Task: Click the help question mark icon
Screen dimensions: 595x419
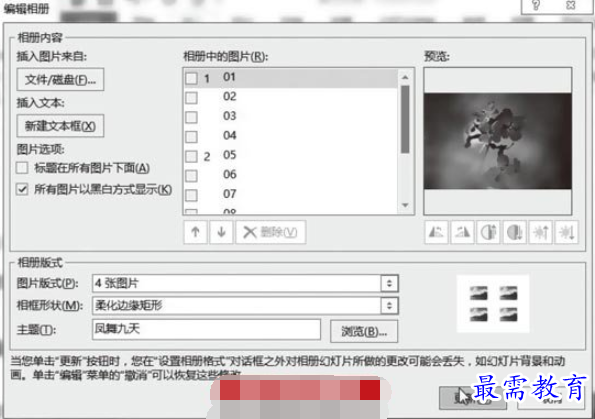Action: tap(536, 5)
